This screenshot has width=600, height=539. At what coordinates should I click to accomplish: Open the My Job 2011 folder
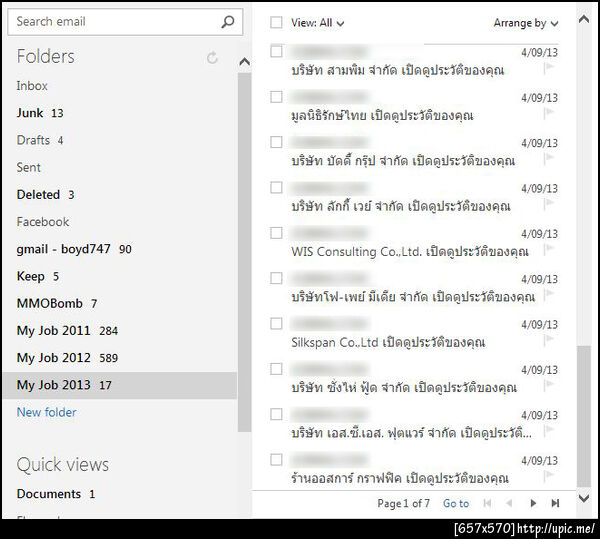(67, 331)
